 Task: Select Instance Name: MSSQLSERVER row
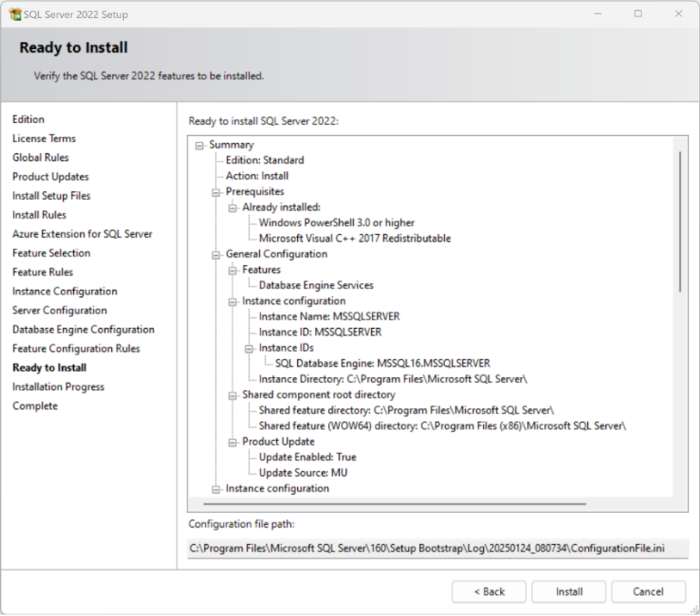[329, 316]
